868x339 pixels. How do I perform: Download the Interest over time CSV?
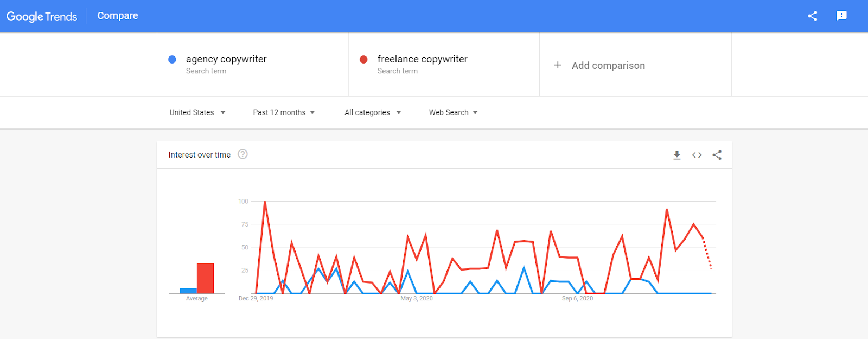pos(676,155)
